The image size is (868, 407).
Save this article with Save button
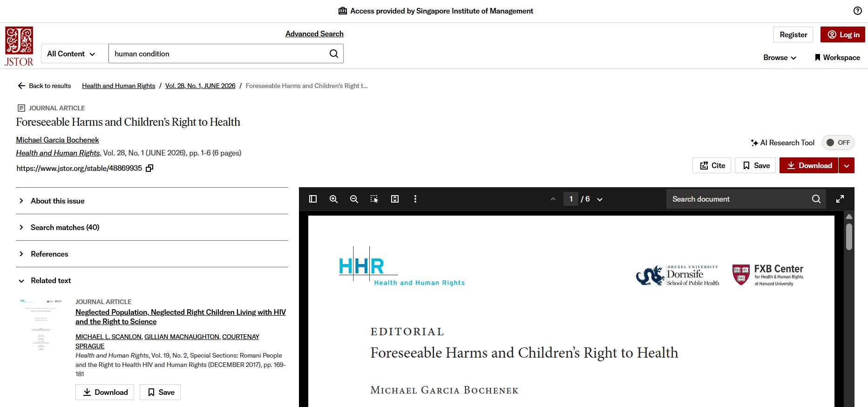(x=755, y=165)
